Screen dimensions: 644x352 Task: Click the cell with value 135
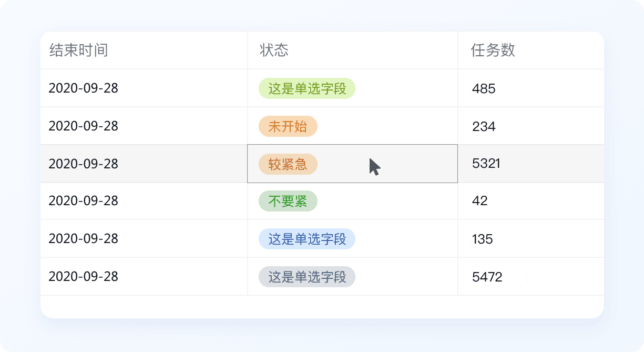tap(483, 239)
